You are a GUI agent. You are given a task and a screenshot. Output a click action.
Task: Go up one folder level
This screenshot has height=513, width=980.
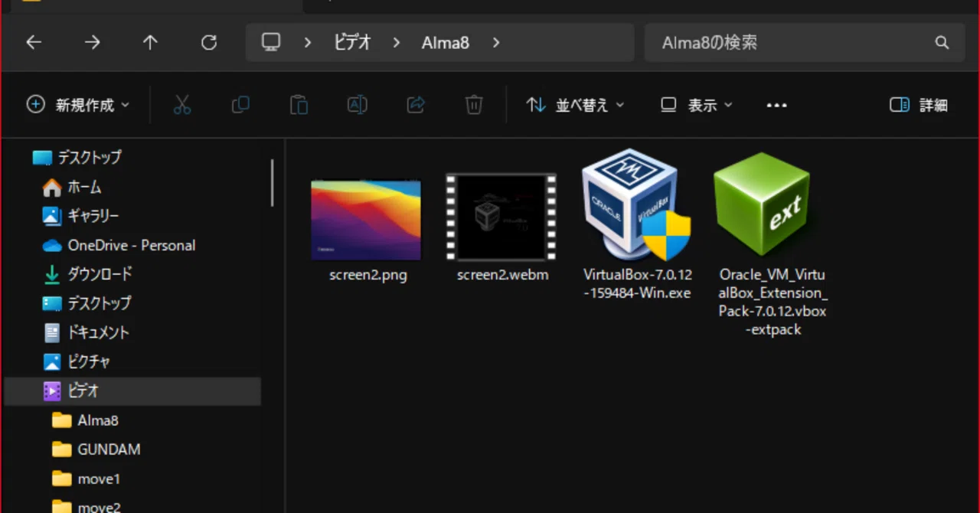[x=150, y=43]
